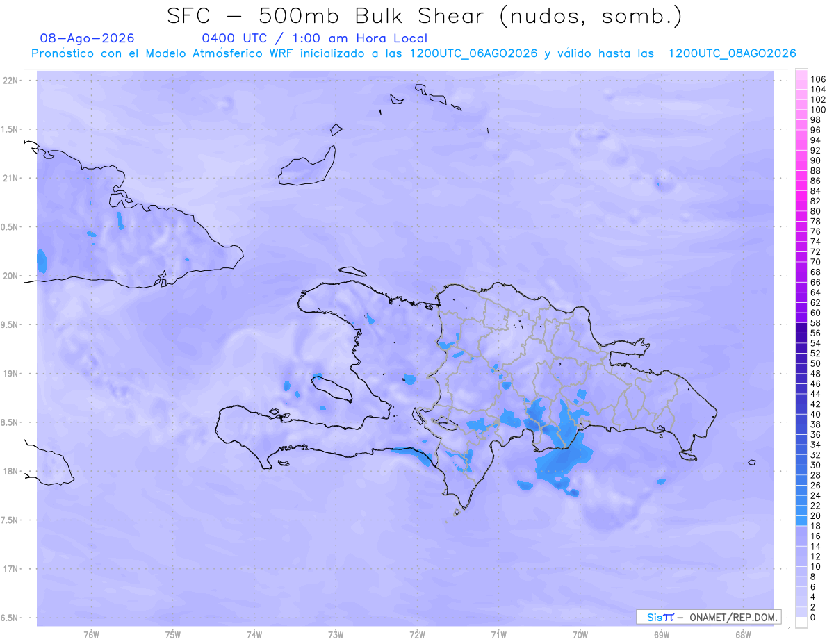
Task: Click the longitude label "69W"
Action: click(662, 635)
